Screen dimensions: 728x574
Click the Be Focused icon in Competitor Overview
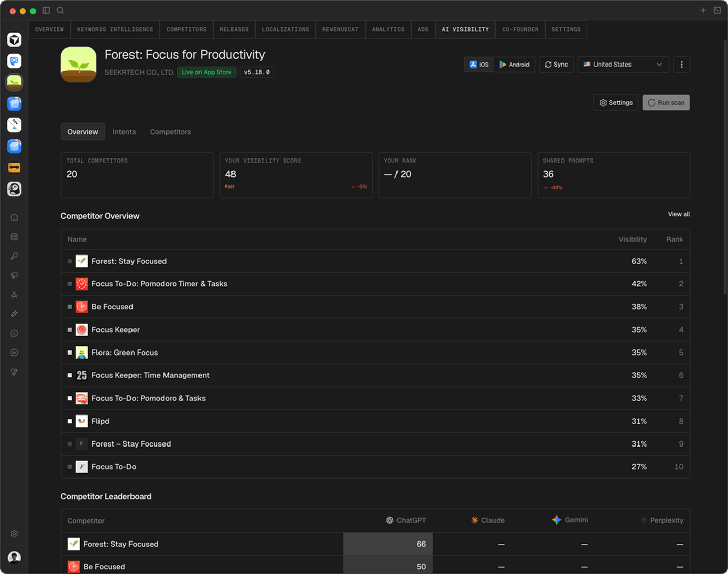tap(82, 307)
